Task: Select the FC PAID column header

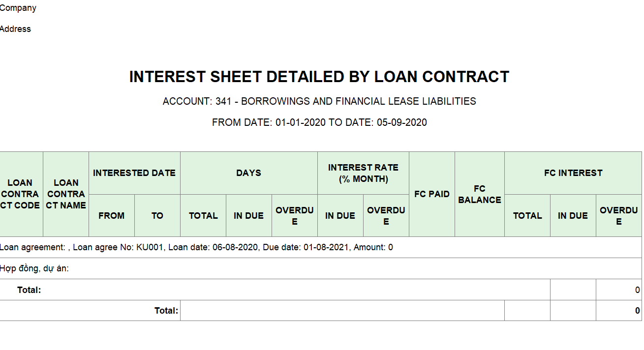Action: [x=432, y=194]
